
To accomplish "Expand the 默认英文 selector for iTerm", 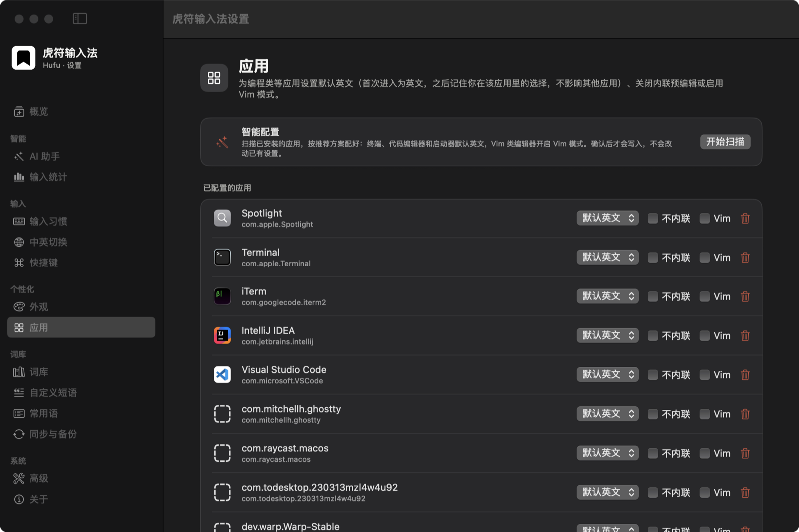I will (x=608, y=296).
